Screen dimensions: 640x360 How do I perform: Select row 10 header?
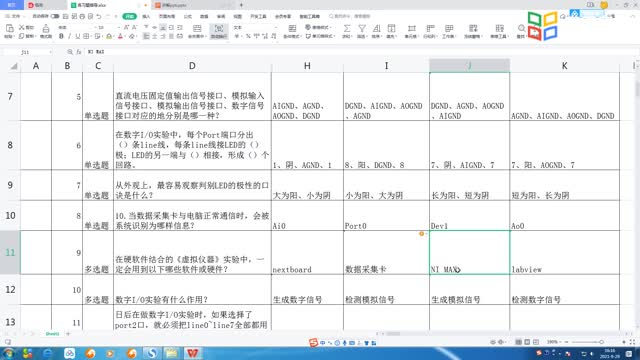tap(10, 216)
